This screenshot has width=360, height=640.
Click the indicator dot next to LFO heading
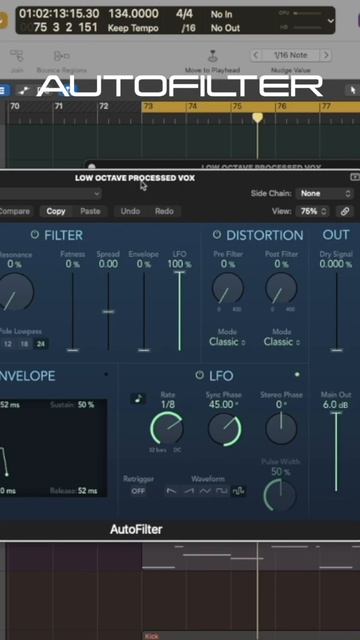[297, 374]
